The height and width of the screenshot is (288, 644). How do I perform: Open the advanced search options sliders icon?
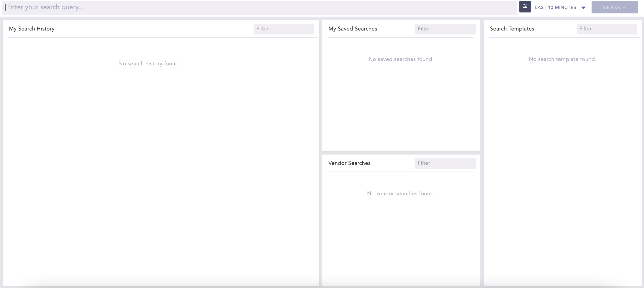pyautogui.click(x=525, y=7)
